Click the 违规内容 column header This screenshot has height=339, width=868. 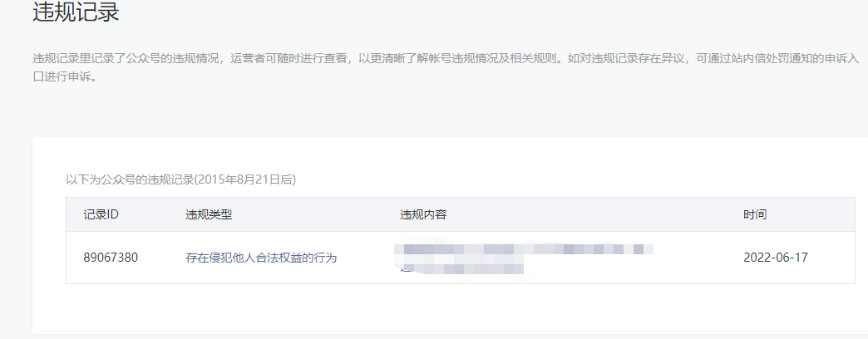point(423,214)
